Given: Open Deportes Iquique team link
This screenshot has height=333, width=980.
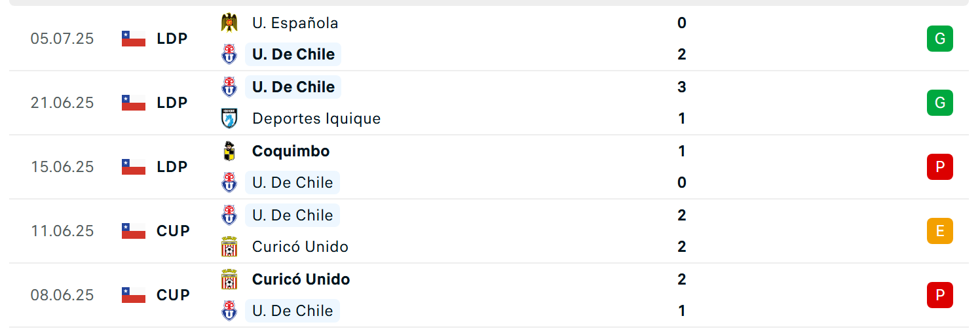Looking at the screenshot, I should coord(316,118).
